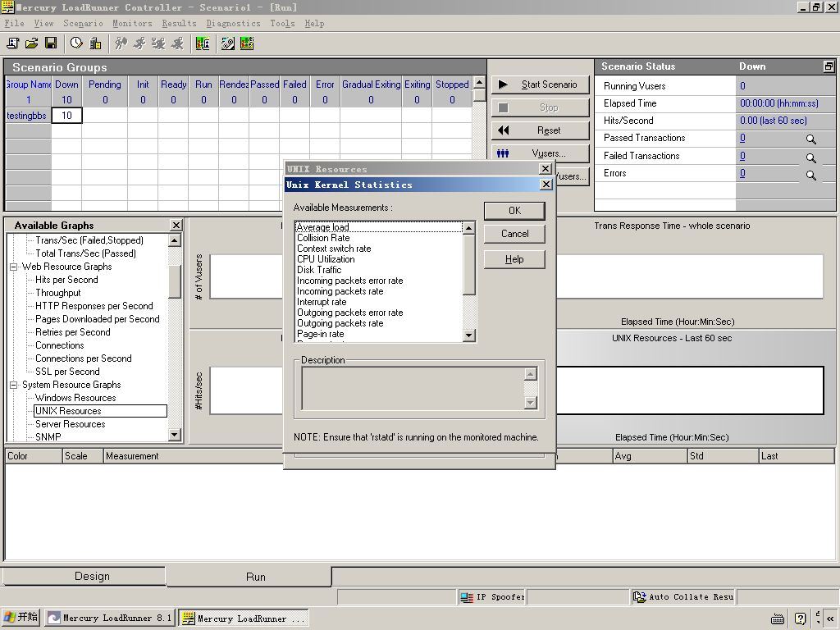Click up arrow of Available Graphs scrollbar
This screenshot has height=630, width=840.
point(174,240)
